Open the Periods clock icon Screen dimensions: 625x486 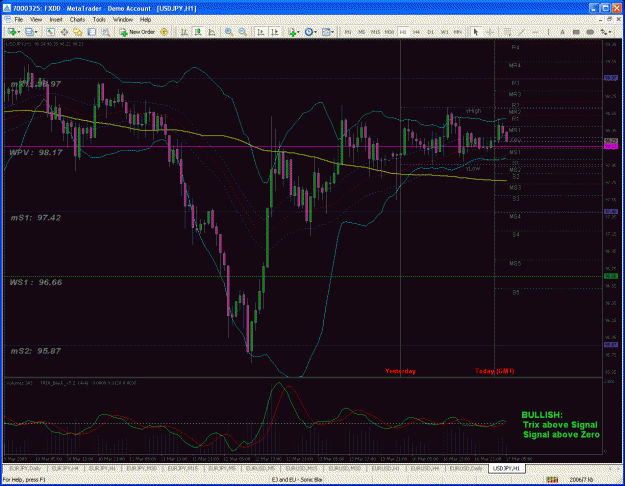pos(309,32)
